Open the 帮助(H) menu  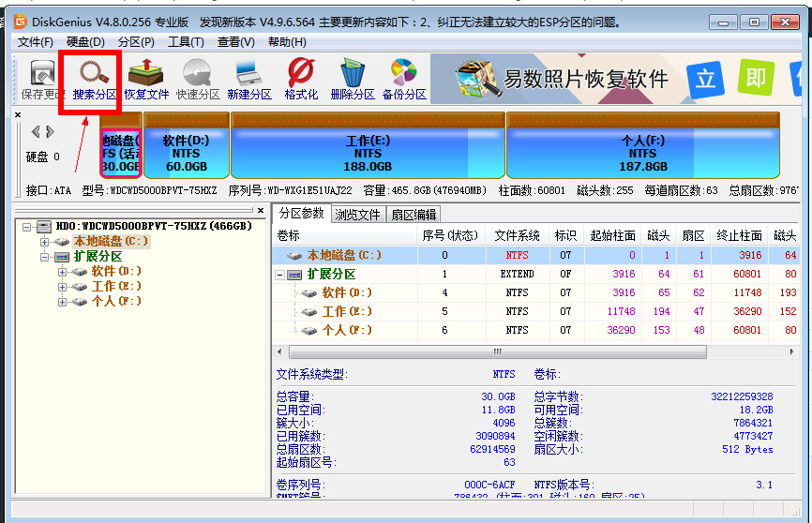pyautogui.click(x=287, y=42)
